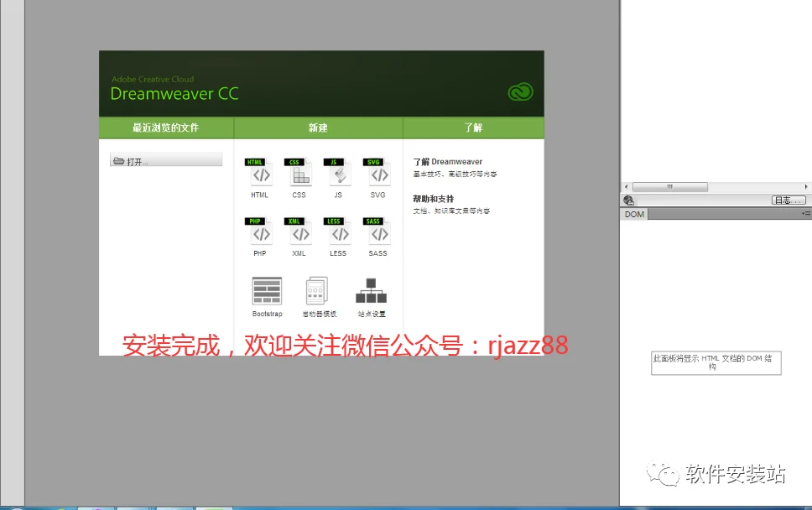Click the 了解 column heading
The height and width of the screenshot is (510, 812).
473,127
